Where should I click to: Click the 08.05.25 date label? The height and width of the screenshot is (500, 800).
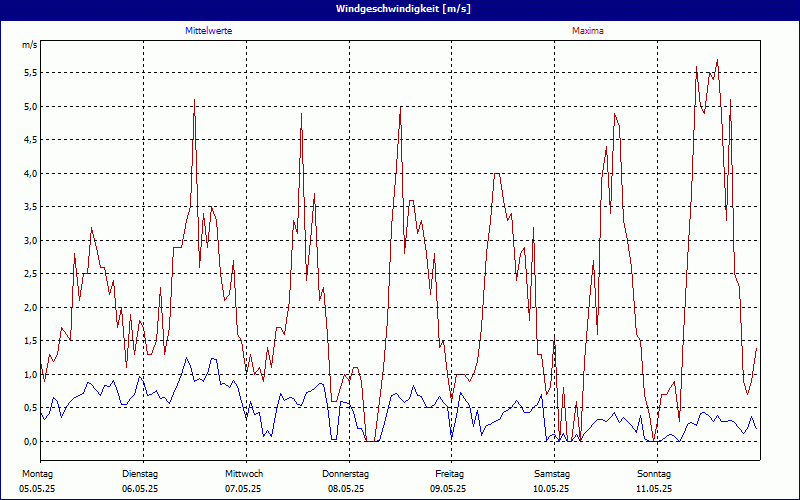tap(346, 489)
